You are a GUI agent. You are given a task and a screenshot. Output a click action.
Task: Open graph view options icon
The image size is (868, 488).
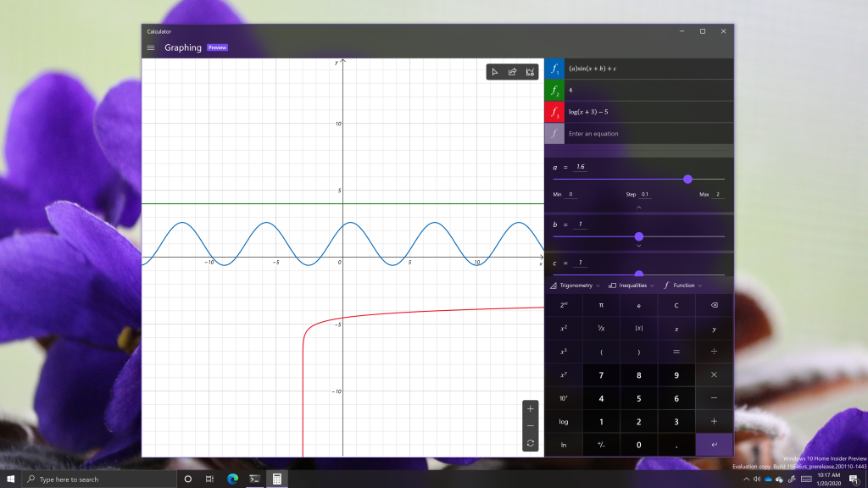[530, 72]
